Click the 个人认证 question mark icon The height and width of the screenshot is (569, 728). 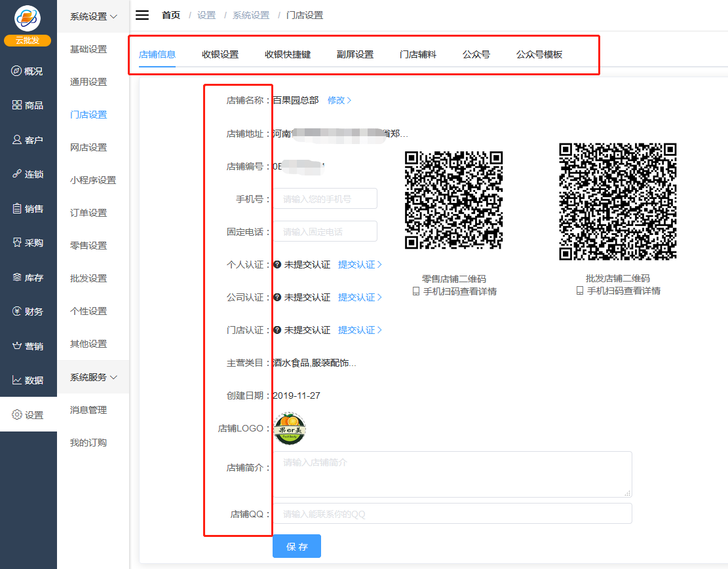point(277,265)
